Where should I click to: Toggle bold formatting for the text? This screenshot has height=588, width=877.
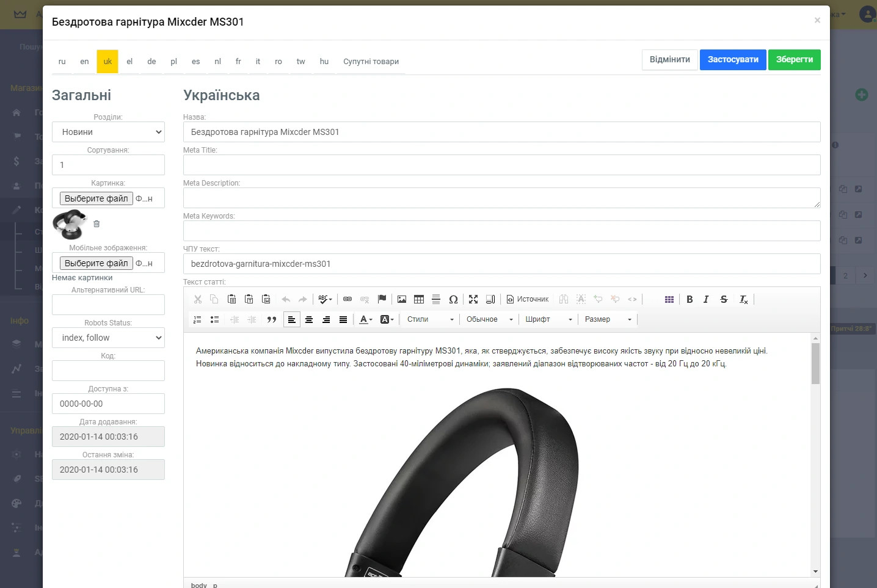pos(690,299)
